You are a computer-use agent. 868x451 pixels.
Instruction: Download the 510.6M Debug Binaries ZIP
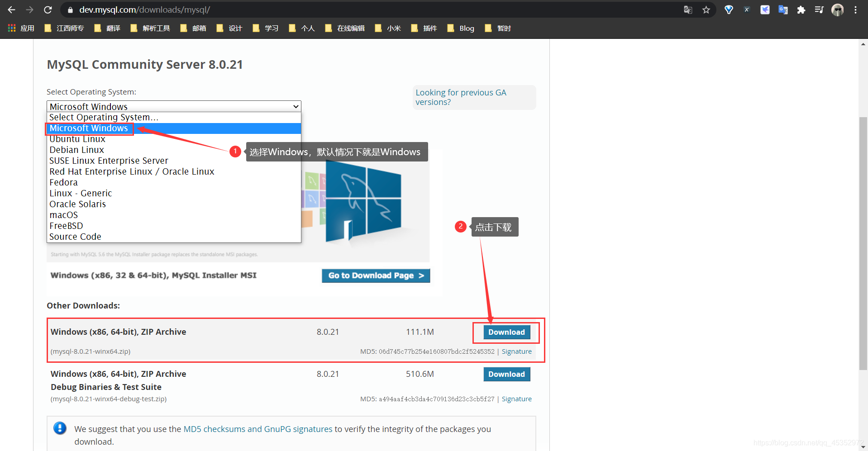(x=506, y=374)
